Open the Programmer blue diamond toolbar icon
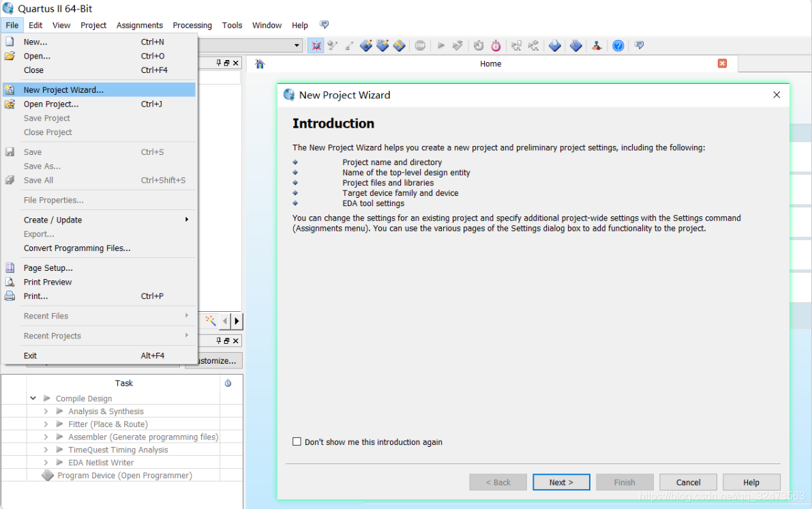The image size is (812, 509). pos(554,46)
